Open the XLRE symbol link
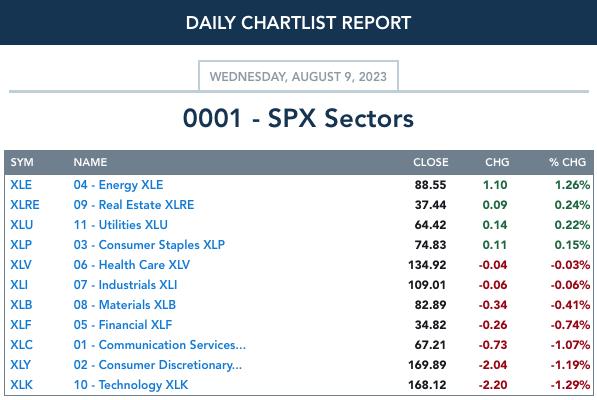 click(x=25, y=205)
